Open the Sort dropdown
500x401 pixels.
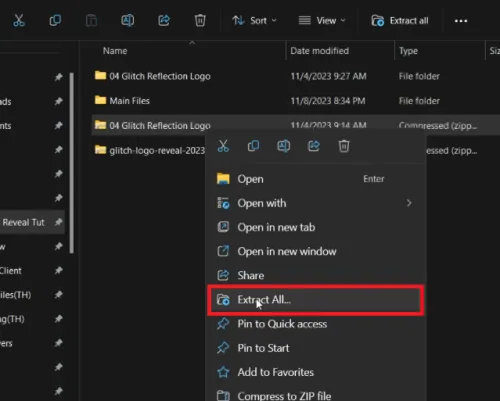(x=254, y=21)
